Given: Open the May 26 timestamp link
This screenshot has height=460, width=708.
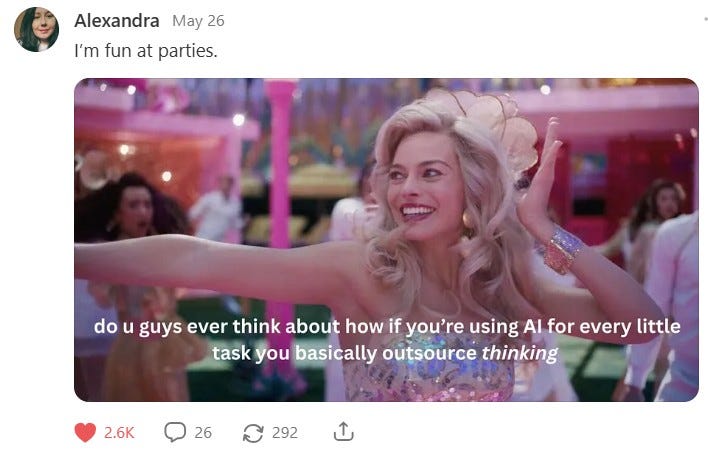Looking at the screenshot, I should point(198,21).
